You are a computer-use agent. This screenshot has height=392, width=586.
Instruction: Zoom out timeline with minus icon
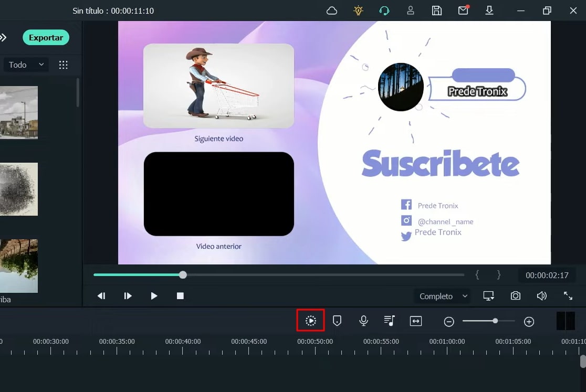[x=449, y=322]
